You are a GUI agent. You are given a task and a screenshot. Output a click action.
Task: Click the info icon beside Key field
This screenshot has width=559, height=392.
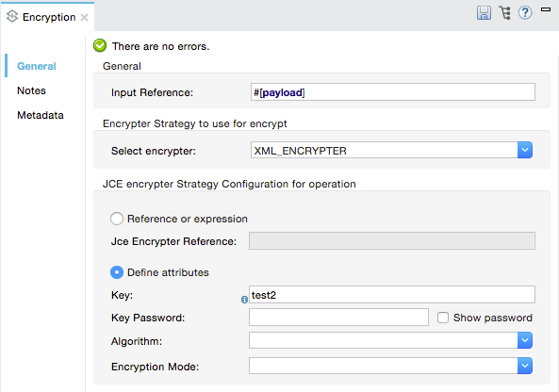tap(244, 300)
